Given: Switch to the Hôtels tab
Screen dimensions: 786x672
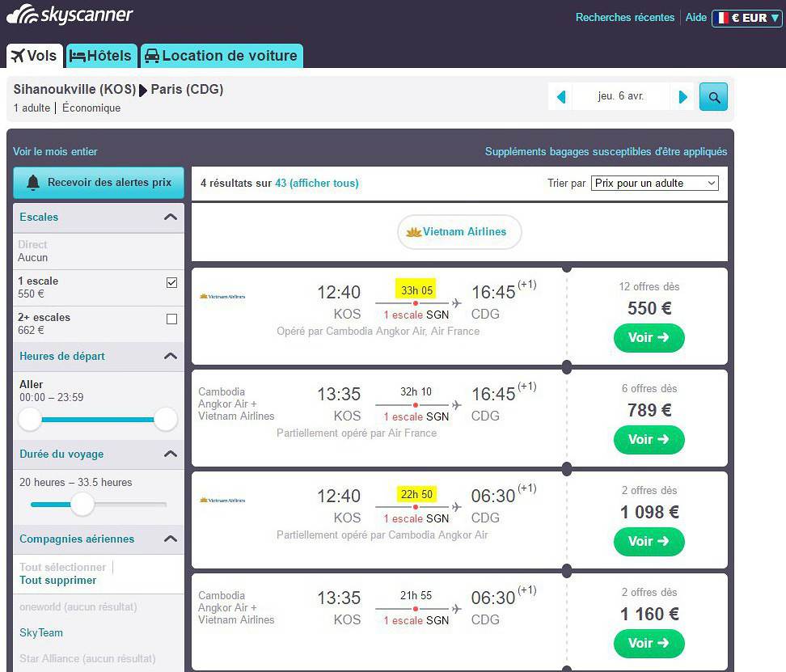Looking at the screenshot, I should pyautogui.click(x=101, y=56).
